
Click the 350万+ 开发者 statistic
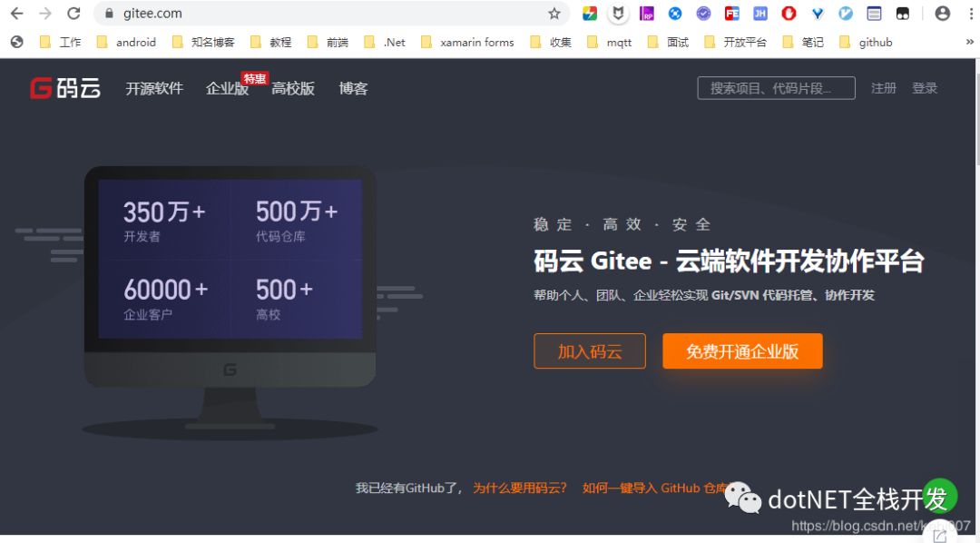pyautogui.click(x=163, y=221)
